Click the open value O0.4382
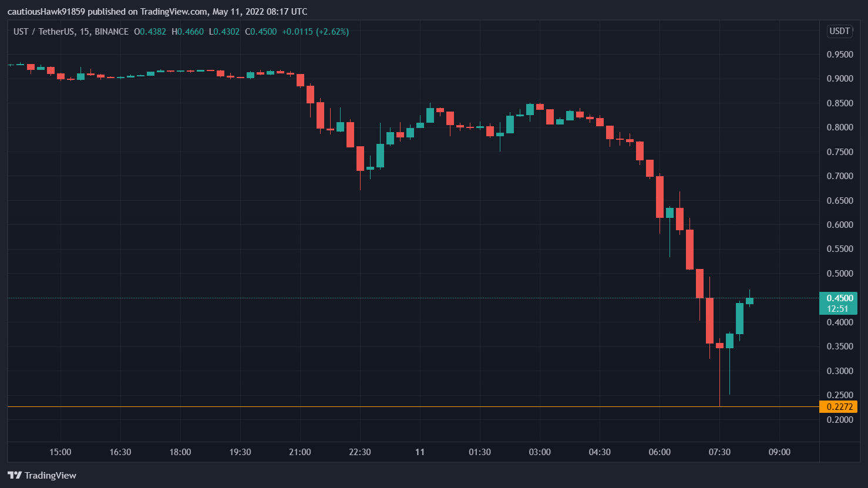Screen dimensions: 868x488 [x=152, y=32]
